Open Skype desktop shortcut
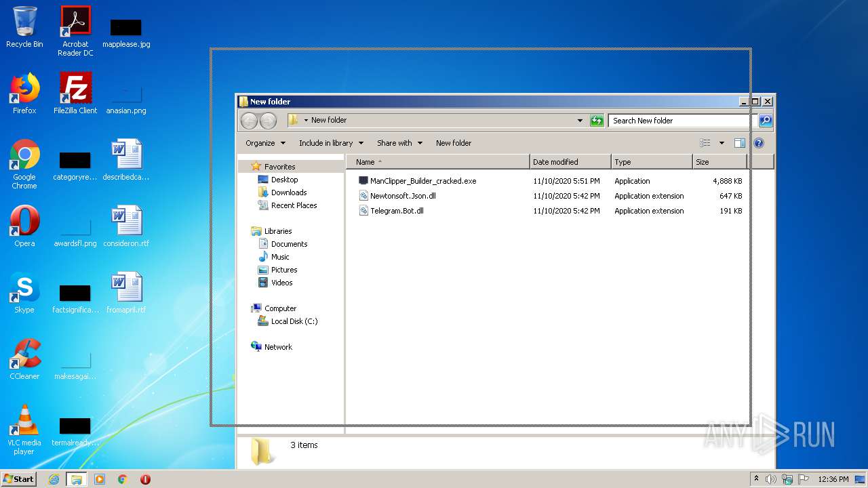 [24, 293]
